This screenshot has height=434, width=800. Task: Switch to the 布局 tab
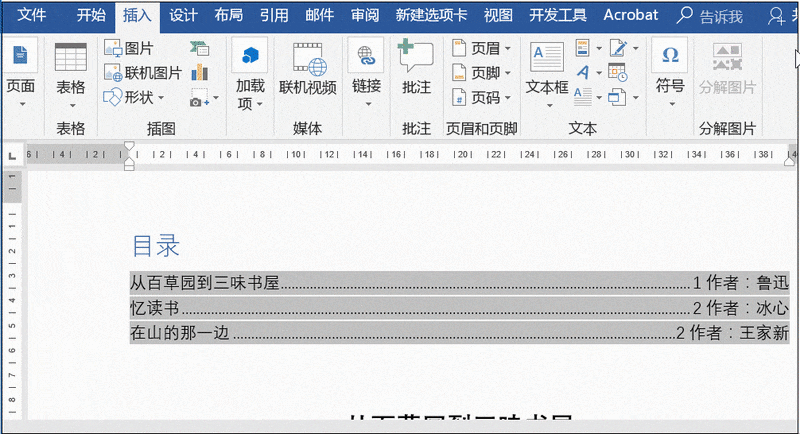tap(228, 15)
